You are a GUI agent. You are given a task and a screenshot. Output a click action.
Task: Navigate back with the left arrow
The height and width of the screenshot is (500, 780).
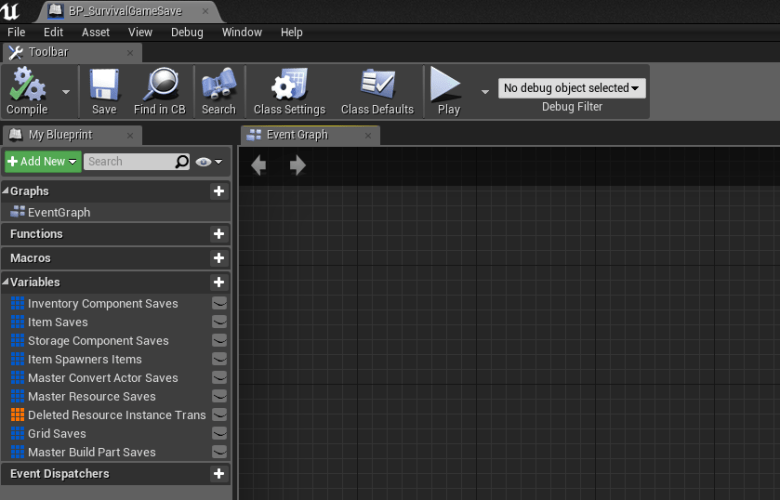click(259, 166)
